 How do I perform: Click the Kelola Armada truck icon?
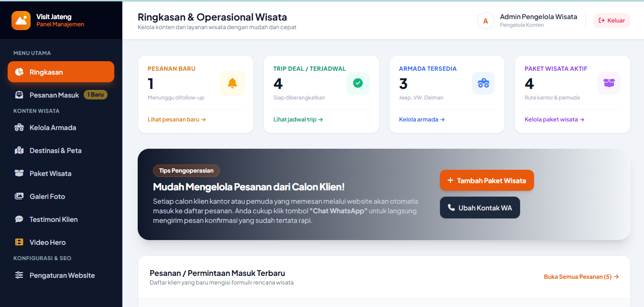point(19,128)
